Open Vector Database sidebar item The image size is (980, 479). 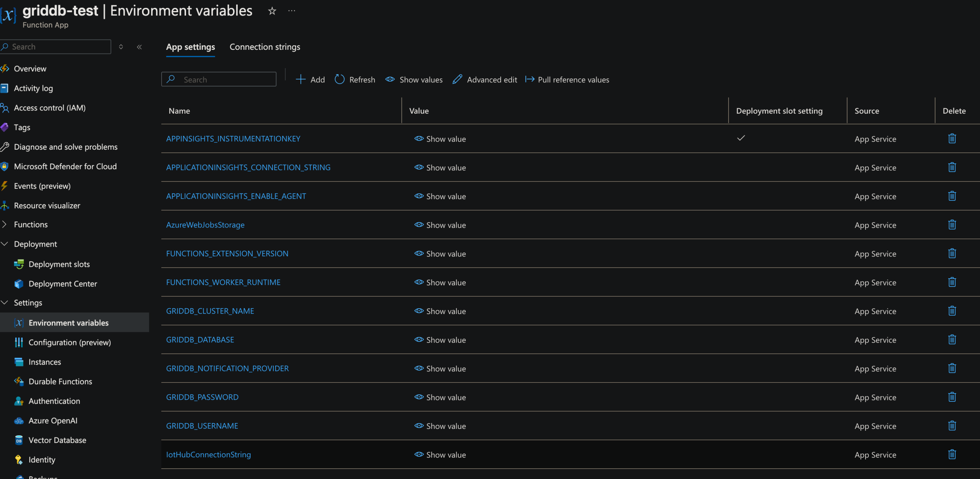click(57, 440)
